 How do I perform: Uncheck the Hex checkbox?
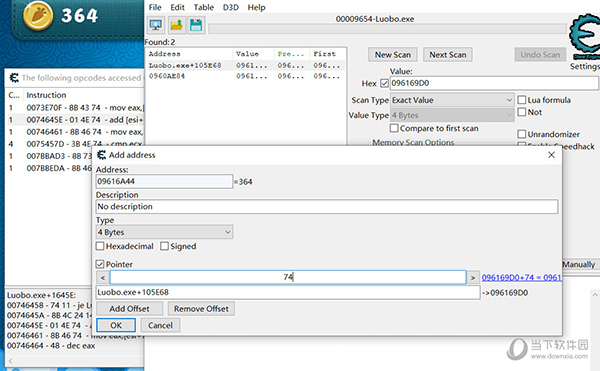click(385, 83)
